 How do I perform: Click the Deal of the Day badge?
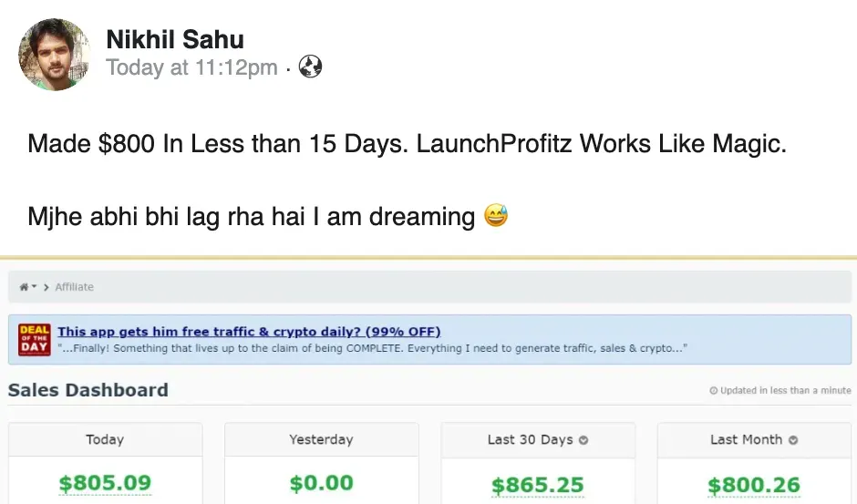point(35,338)
